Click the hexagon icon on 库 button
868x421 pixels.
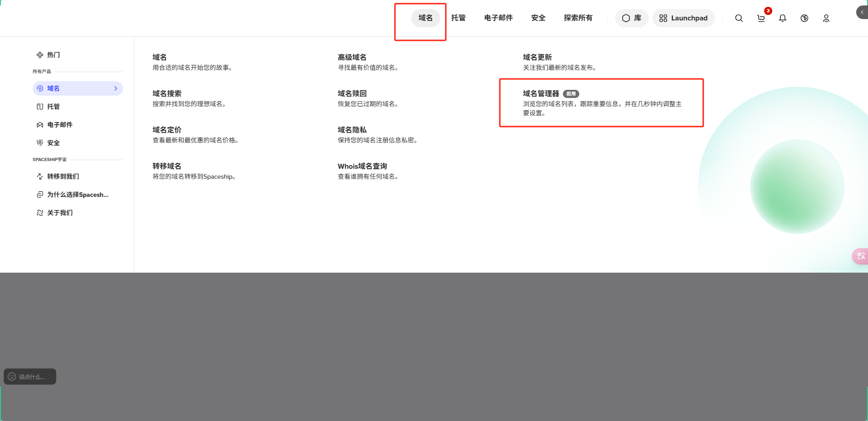coord(626,18)
